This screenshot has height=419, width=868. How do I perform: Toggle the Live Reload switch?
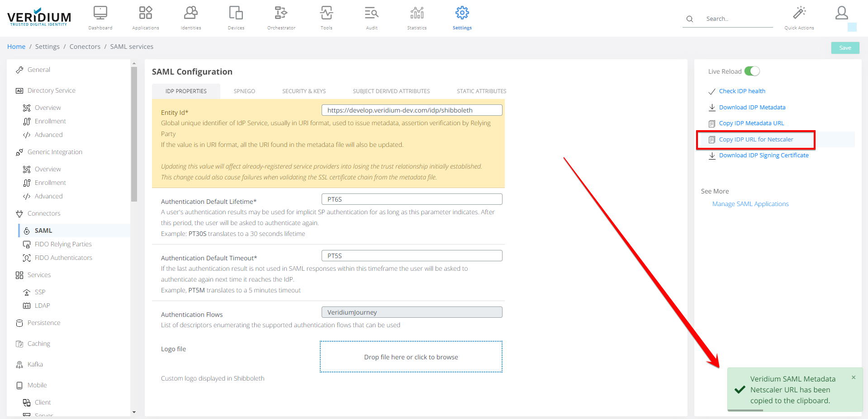click(752, 71)
